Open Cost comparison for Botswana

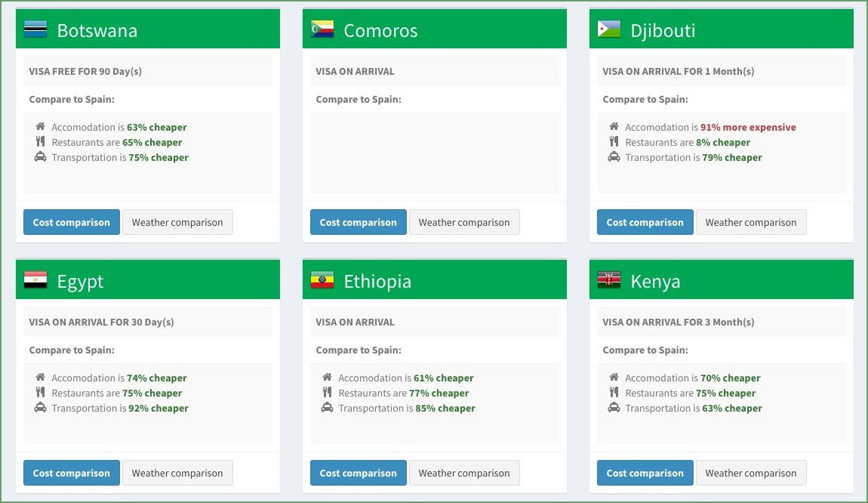(x=72, y=222)
